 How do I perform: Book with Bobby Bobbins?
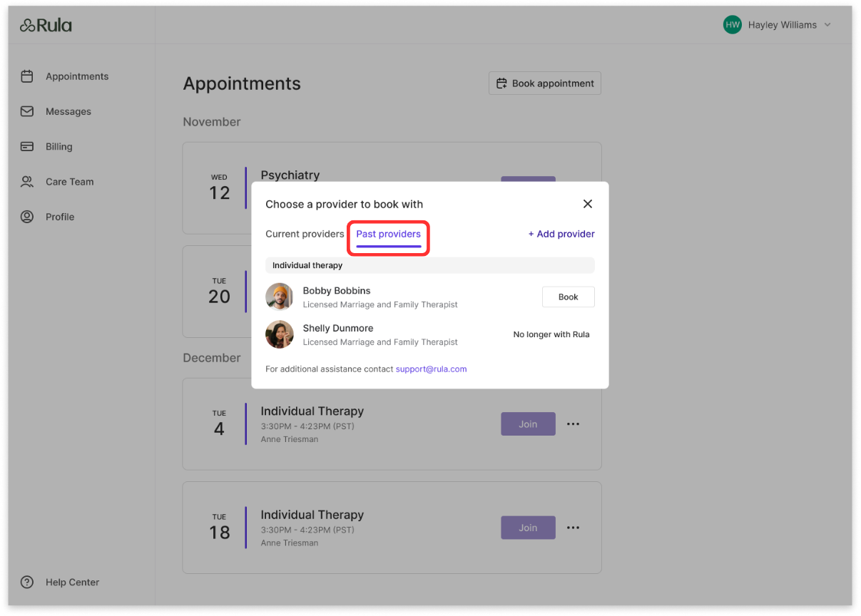[568, 297]
